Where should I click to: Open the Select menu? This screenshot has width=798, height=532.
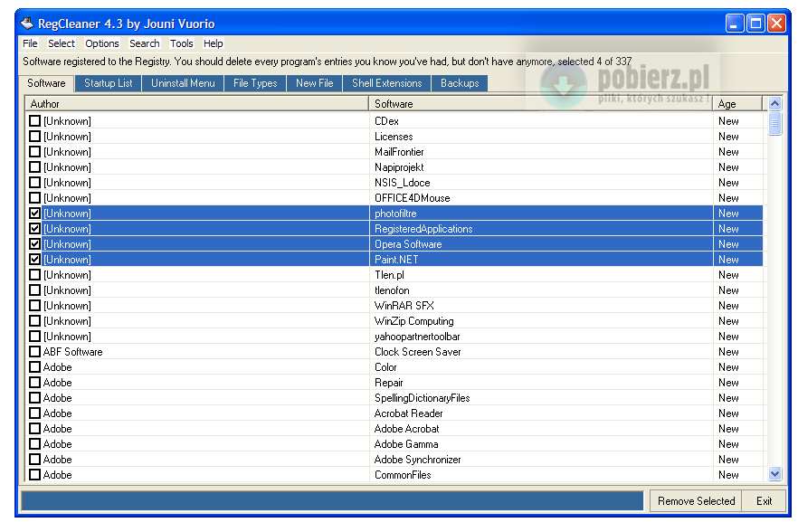[62, 43]
